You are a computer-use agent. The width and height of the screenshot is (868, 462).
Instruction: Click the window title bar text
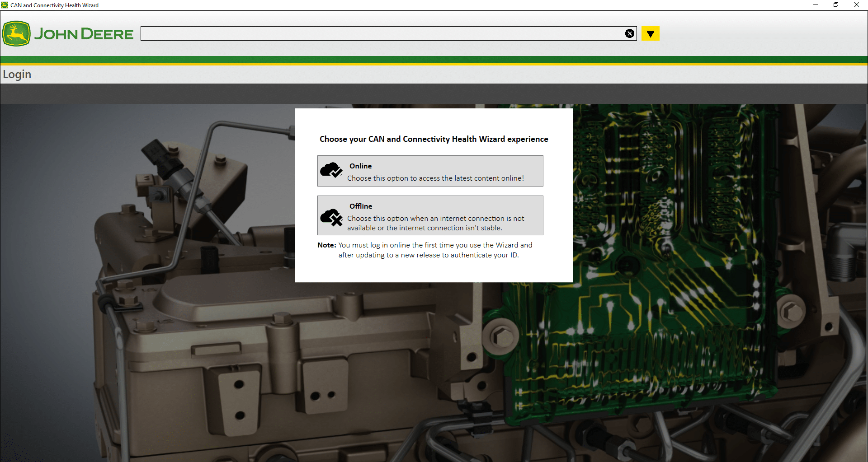pos(55,5)
